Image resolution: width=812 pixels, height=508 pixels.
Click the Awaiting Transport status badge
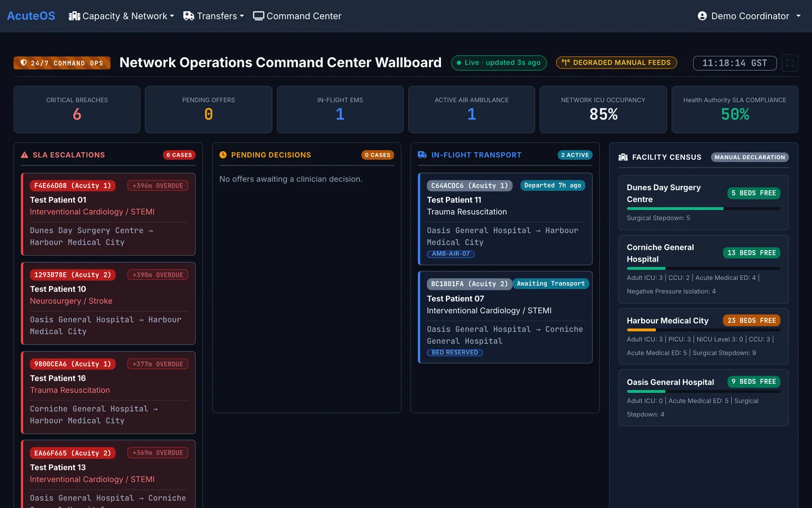coord(551,284)
